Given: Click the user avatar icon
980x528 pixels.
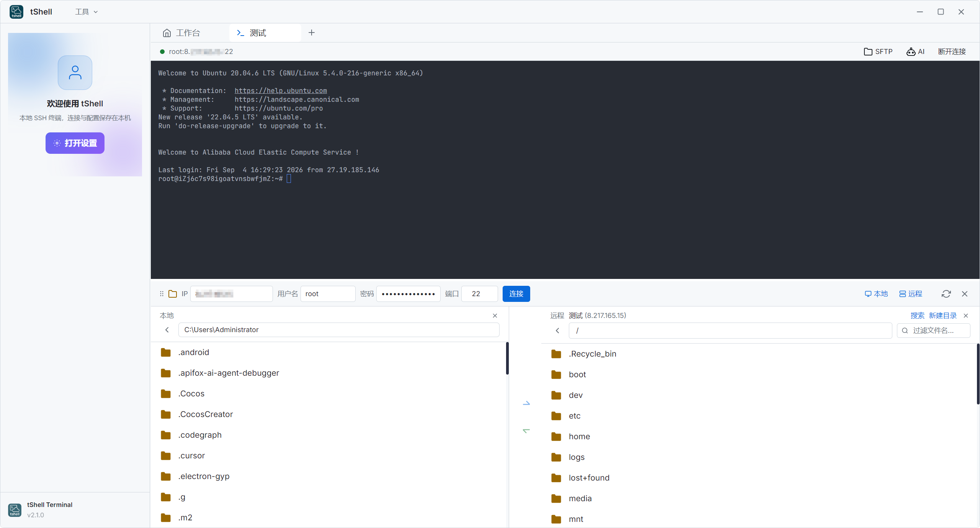Looking at the screenshot, I should click(75, 73).
